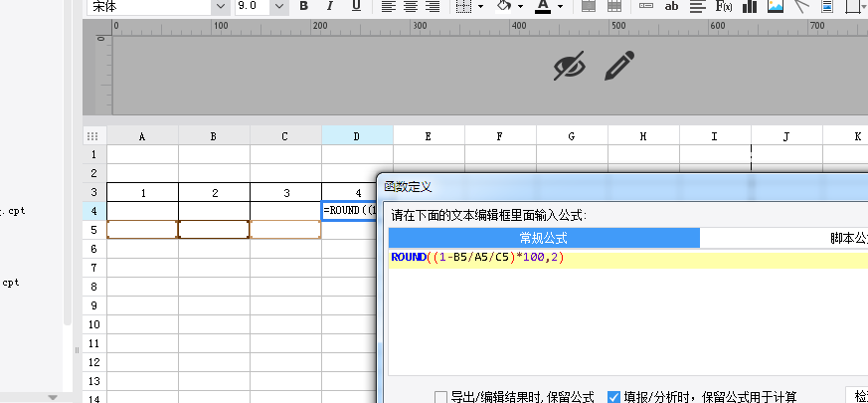
Task: Toggle italic formatting
Action: [x=330, y=6]
